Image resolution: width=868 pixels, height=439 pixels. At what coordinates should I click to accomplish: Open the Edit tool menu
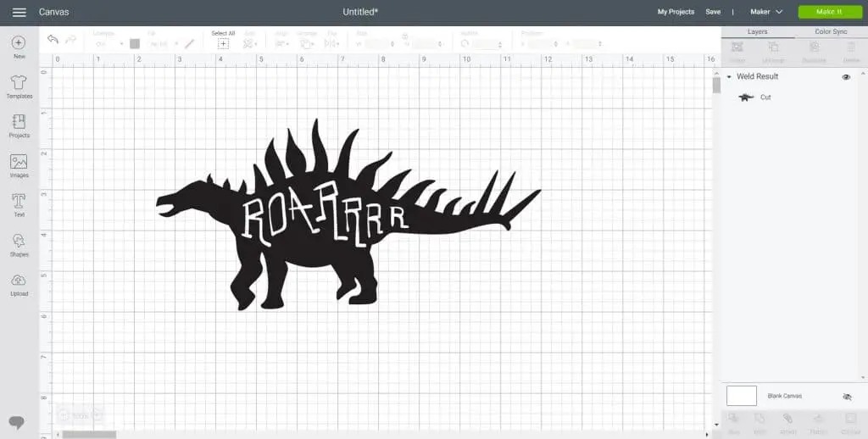pos(250,40)
